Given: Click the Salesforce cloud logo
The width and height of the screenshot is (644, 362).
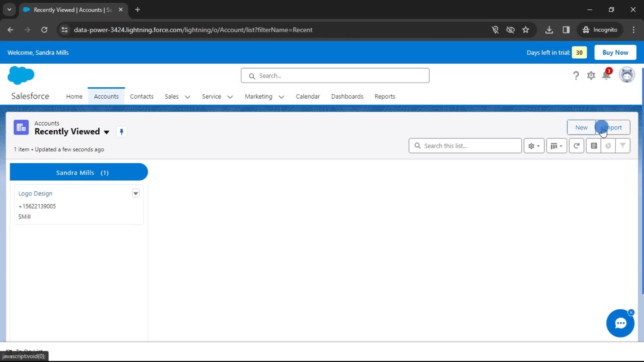Looking at the screenshot, I should point(21,75).
